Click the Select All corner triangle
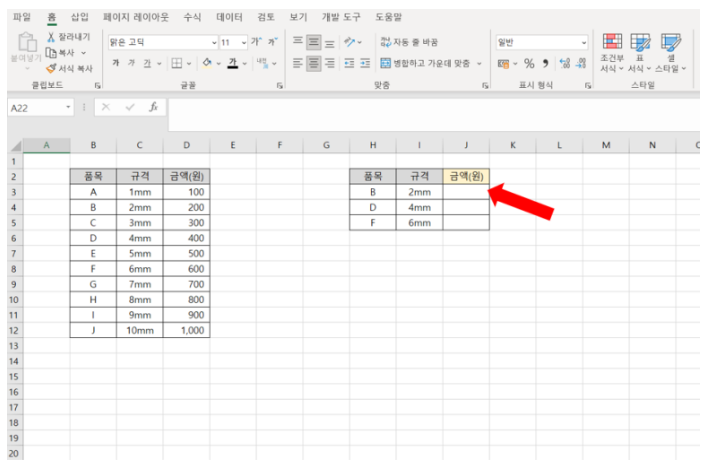This screenshot has width=710, height=468. point(16,145)
